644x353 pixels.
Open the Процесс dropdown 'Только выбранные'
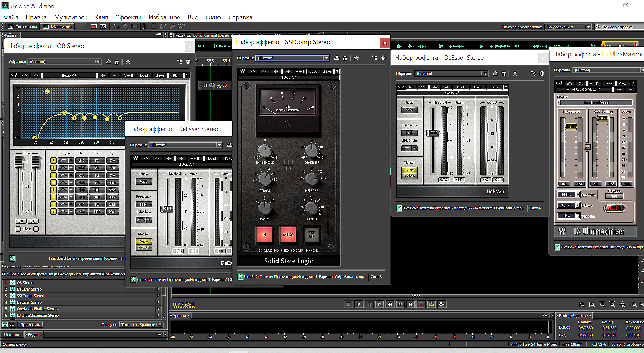141,325
